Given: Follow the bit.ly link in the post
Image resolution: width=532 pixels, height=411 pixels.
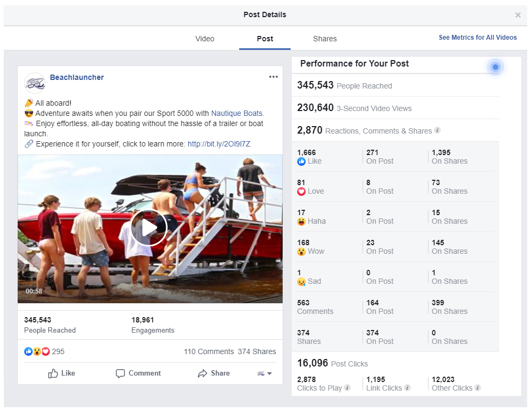Looking at the screenshot, I should point(219,144).
